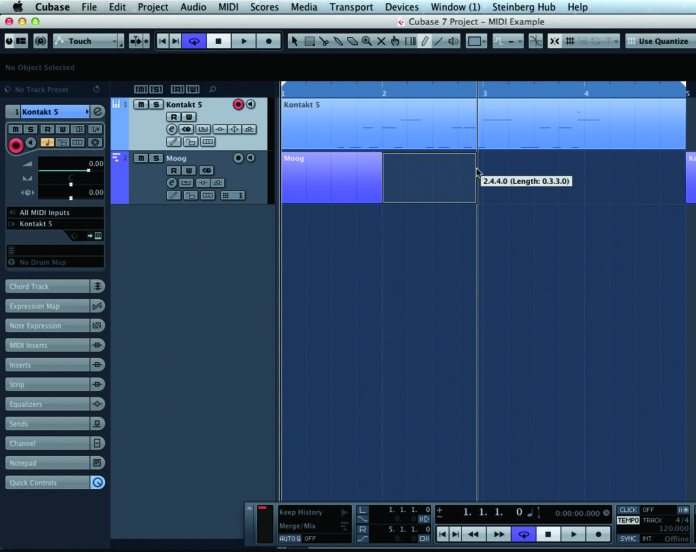Click Rewind in bottom transport panel
This screenshot has width=696, height=552.
pos(474,534)
